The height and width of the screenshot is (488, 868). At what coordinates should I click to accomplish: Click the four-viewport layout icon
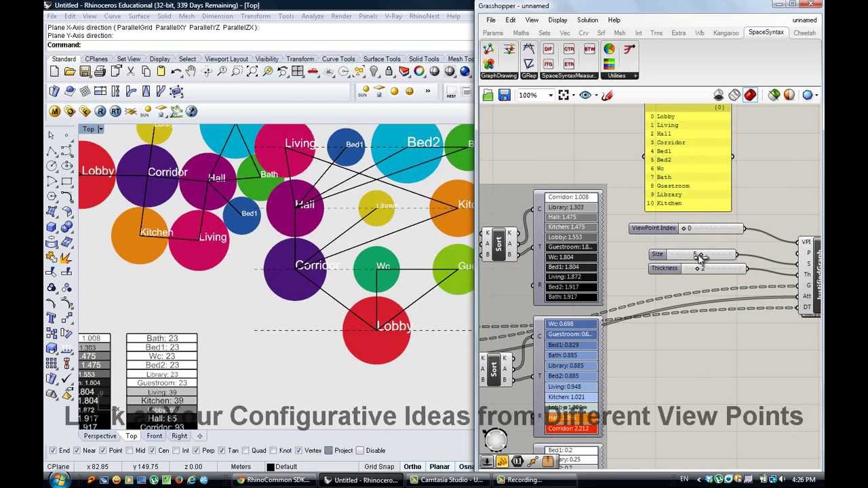(298, 71)
